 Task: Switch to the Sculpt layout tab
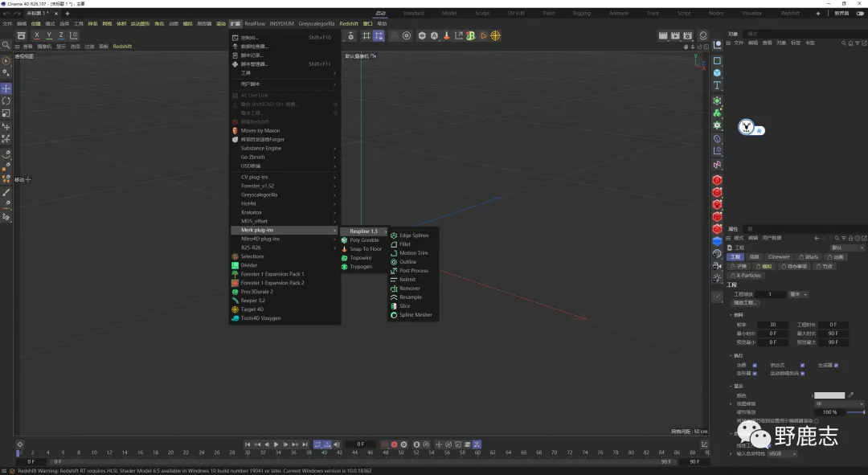(482, 14)
